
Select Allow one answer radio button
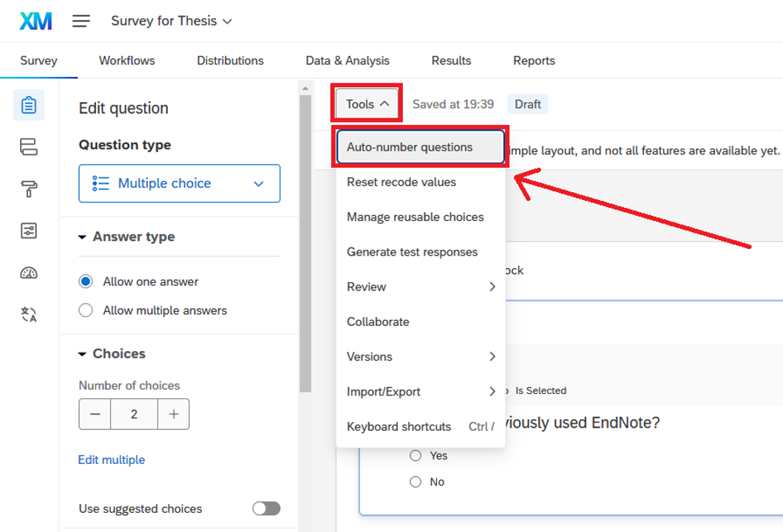coord(86,282)
